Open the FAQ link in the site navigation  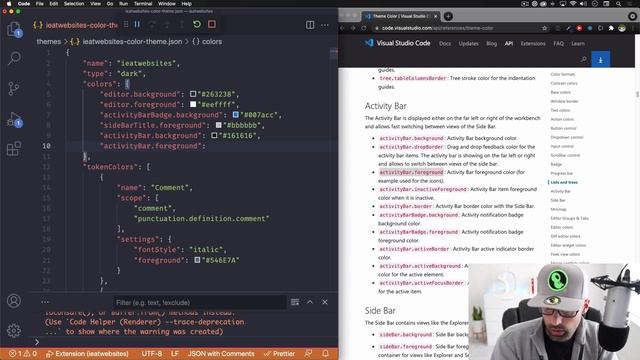[558, 44]
